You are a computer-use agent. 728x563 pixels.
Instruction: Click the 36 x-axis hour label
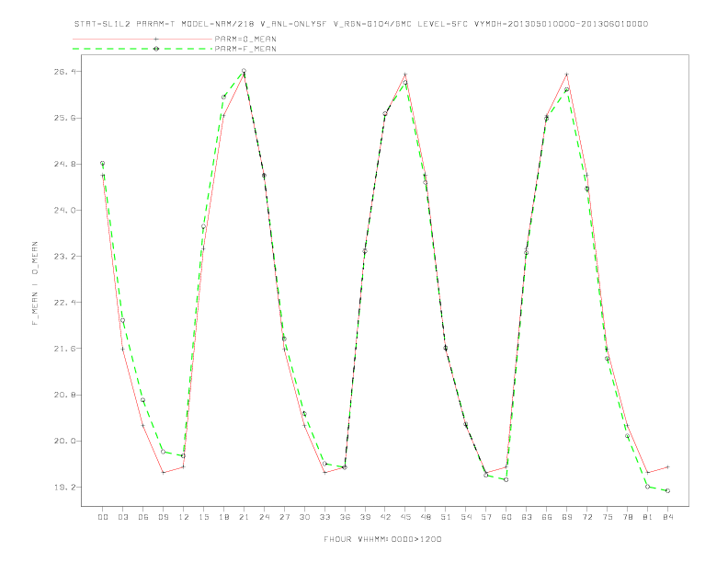pyautogui.click(x=345, y=517)
